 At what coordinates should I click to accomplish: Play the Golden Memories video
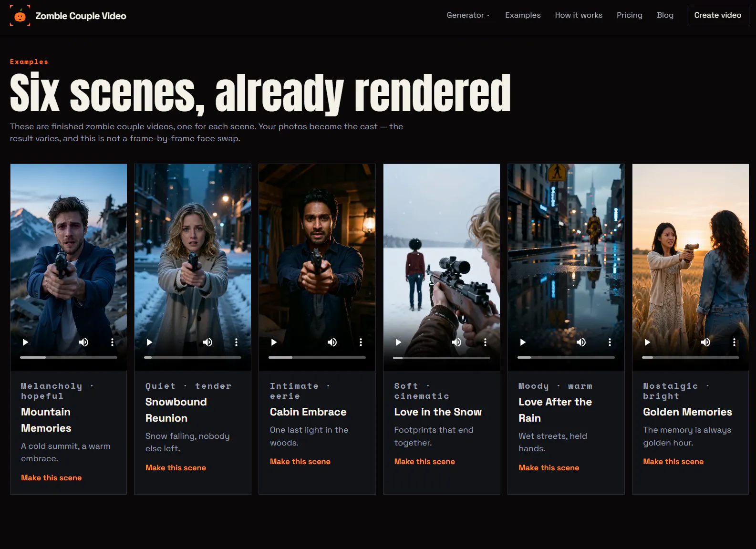coord(647,342)
